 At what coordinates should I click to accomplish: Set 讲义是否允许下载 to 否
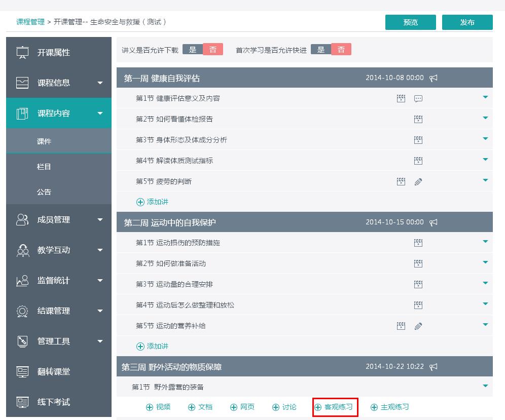[213, 50]
